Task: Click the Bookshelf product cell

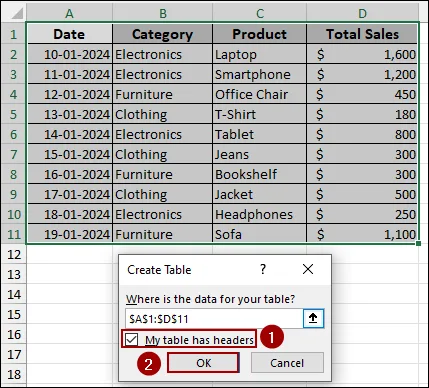Action: click(x=260, y=174)
